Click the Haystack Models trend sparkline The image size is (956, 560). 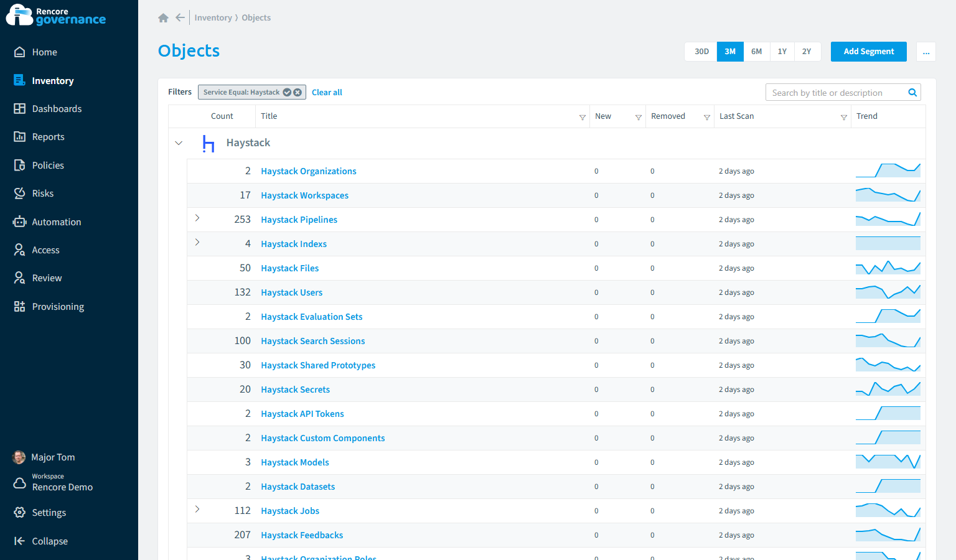tap(888, 462)
